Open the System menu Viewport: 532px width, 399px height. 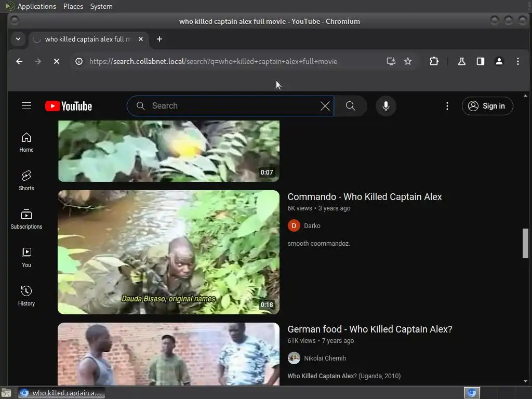(x=101, y=6)
